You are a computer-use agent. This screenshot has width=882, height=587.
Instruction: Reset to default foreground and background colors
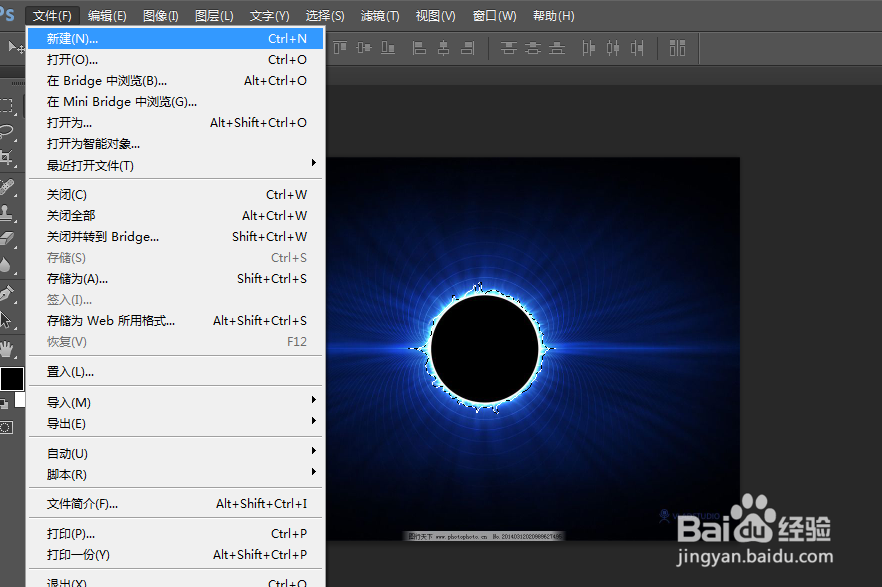click(x=4, y=403)
